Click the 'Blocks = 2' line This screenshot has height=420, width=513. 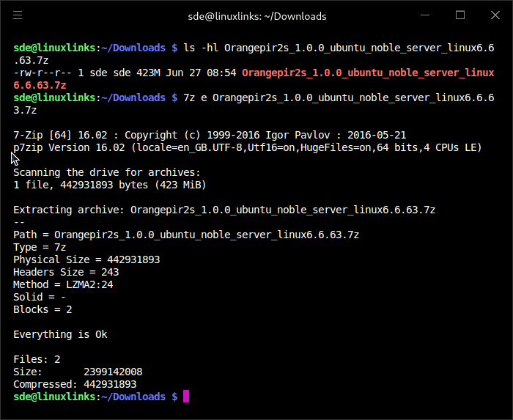pyautogui.click(x=43, y=309)
